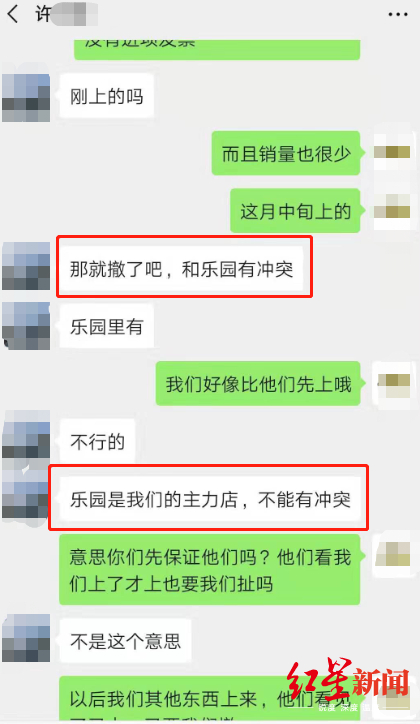Select green bubble 我们好像比他们先上哦

(258, 384)
